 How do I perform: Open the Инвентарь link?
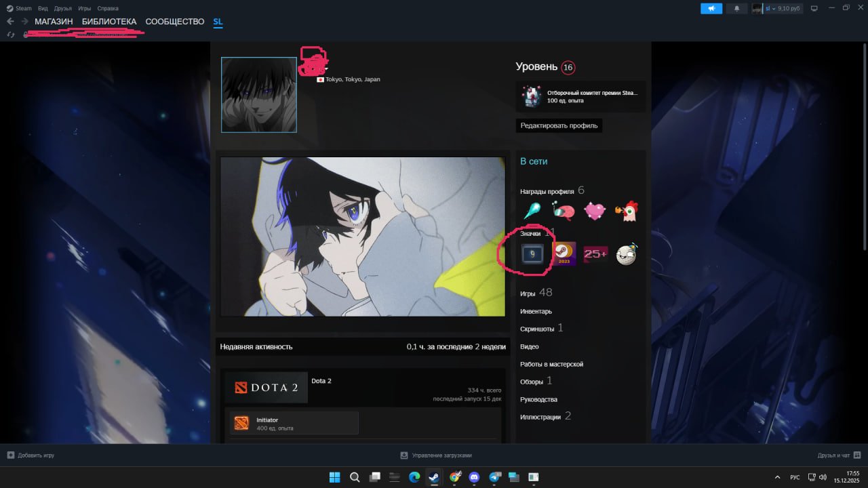pyautogui.click(x=536, y=311)
